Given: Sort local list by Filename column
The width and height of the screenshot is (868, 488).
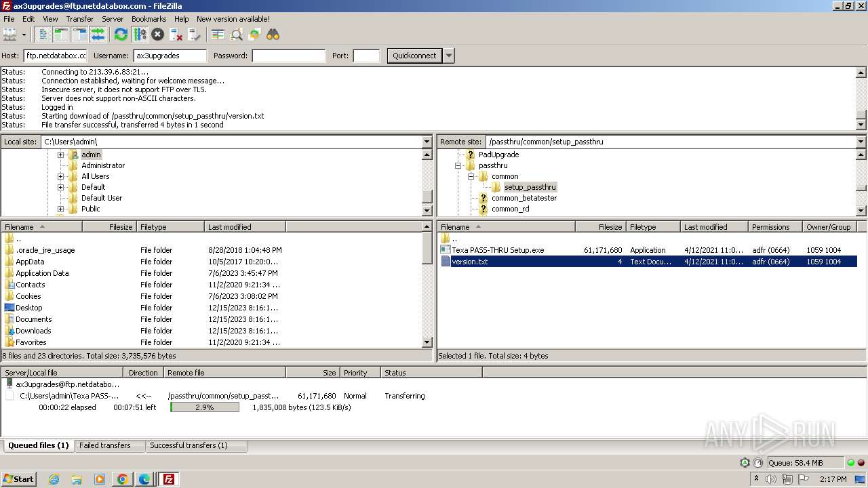Looking at the screenshot, I should click(42, 227).
